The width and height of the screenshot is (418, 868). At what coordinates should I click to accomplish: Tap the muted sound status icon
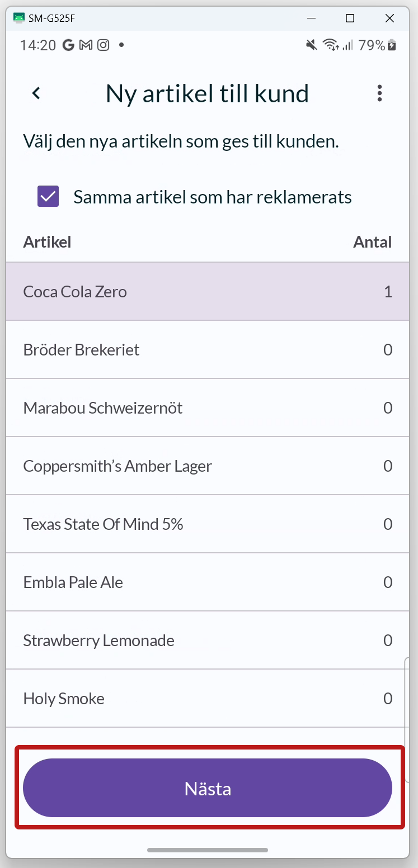point(312,45)
